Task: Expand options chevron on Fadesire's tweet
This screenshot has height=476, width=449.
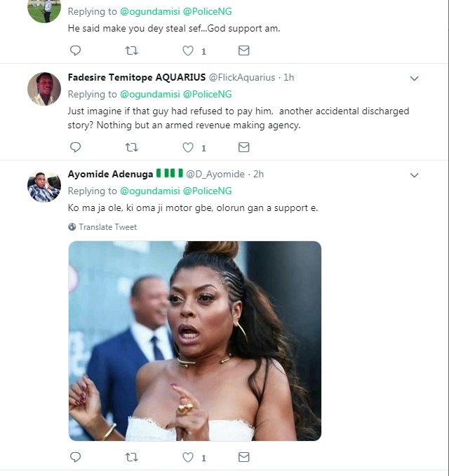Action: pos(414,78)
